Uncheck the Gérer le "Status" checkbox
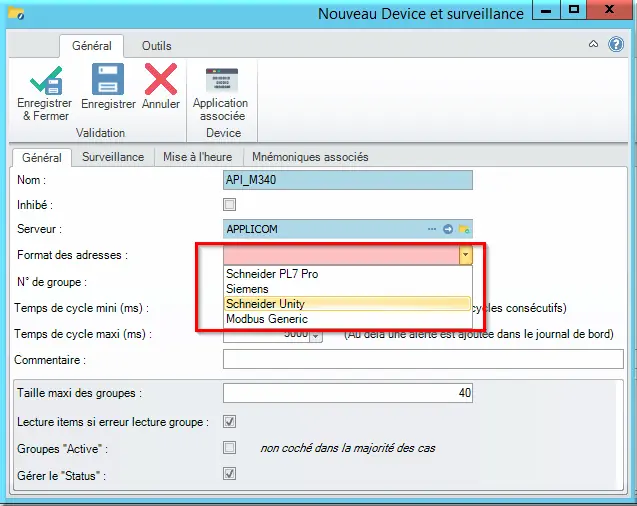 pos(230,474)
